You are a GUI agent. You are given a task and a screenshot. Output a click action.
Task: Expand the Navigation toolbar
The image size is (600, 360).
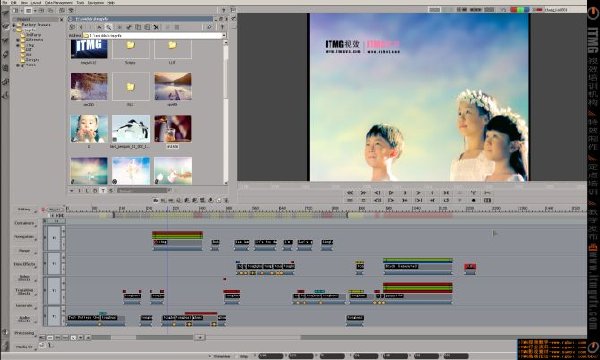24,237
